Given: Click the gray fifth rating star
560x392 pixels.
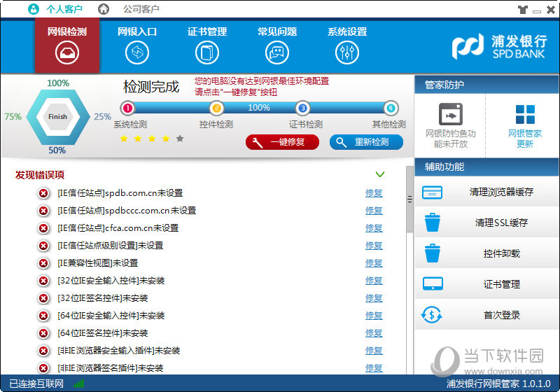Looking at the screenshot, I should click(180, 138).
